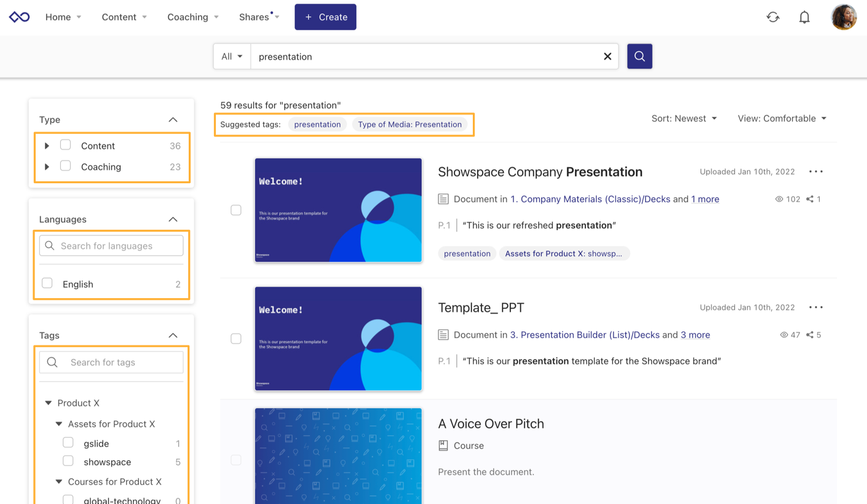This screenshot has height=504, width=867.
Task: Check the showspace tag checkbox
Action: (x=68, y=461)
